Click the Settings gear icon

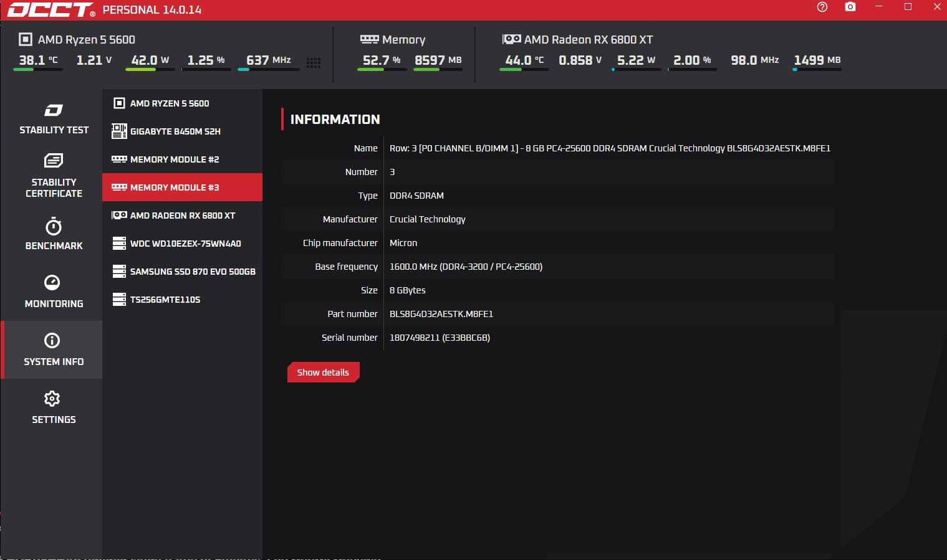(x=52, y=398)
